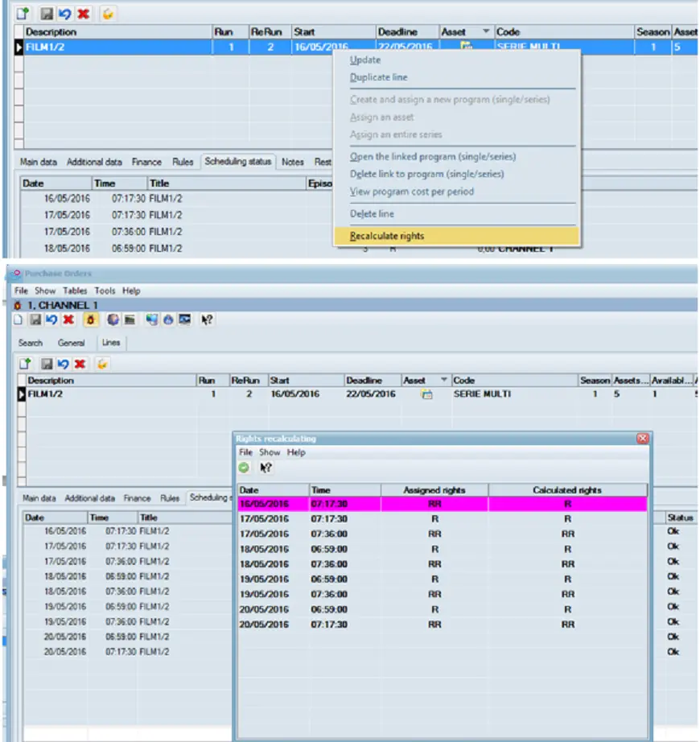Switch to the General tab

71,343
